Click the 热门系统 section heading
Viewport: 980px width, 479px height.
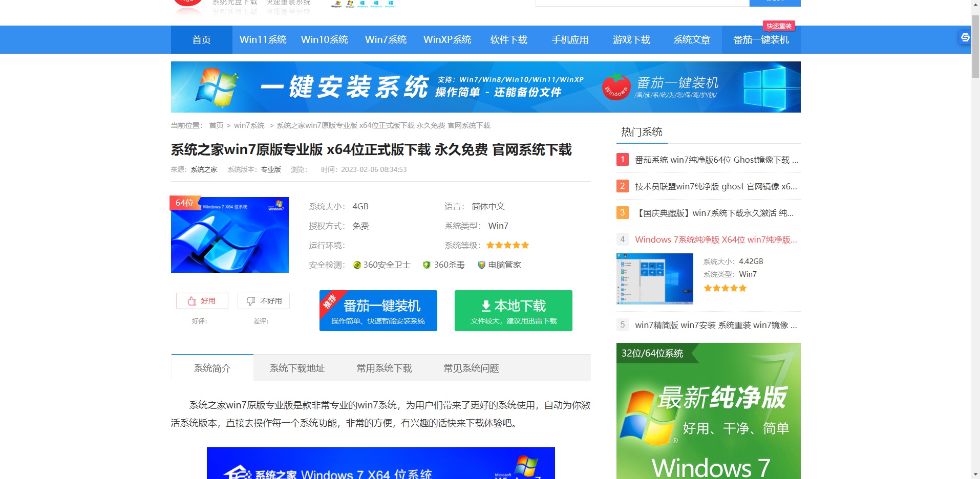642,132
